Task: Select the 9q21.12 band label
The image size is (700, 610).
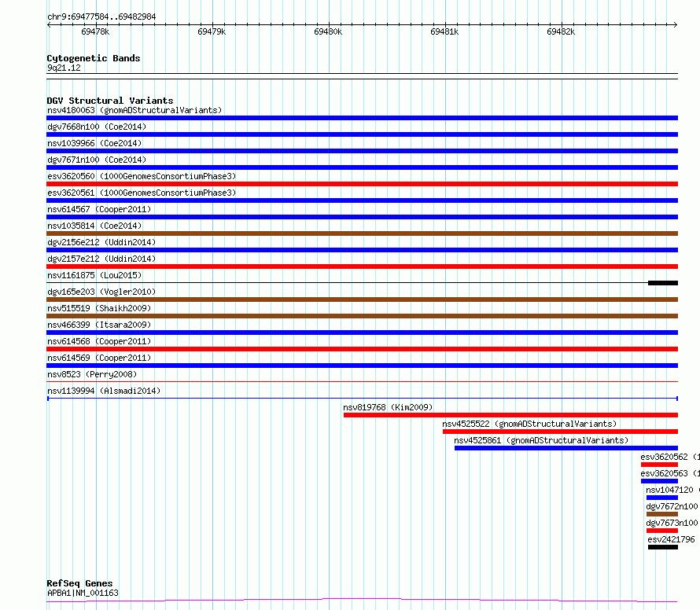Action: click(x=64, y=68)
